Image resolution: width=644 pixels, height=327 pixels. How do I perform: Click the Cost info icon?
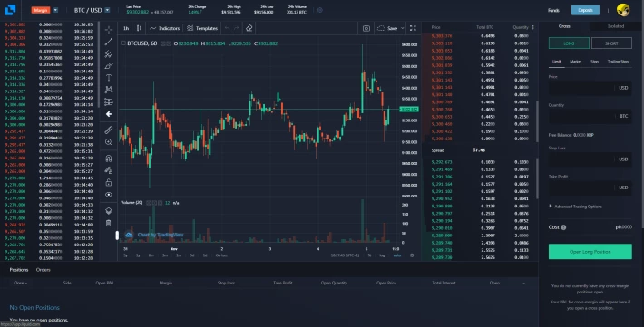point(563,227)
